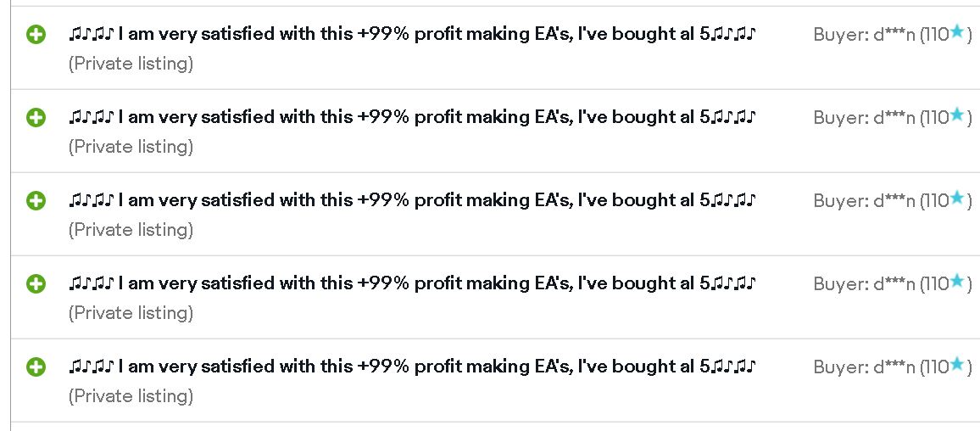Click the green plus icon on the fifth feedback row

[36, 367]
